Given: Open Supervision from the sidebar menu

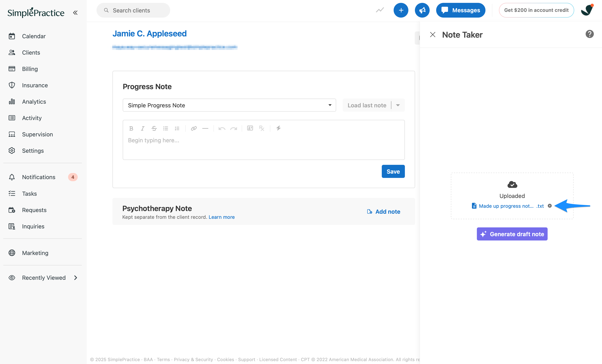Looking at the screenshot, I should [37, 134].
